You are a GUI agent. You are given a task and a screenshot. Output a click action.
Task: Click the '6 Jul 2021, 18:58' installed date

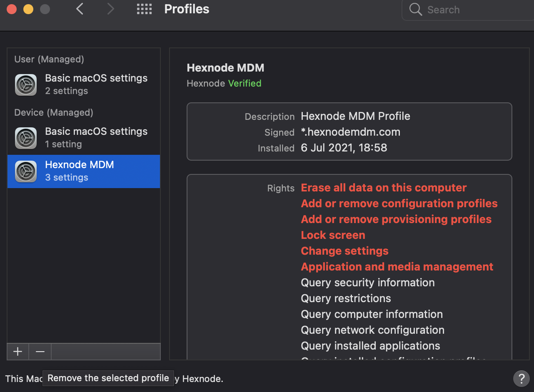344,148
